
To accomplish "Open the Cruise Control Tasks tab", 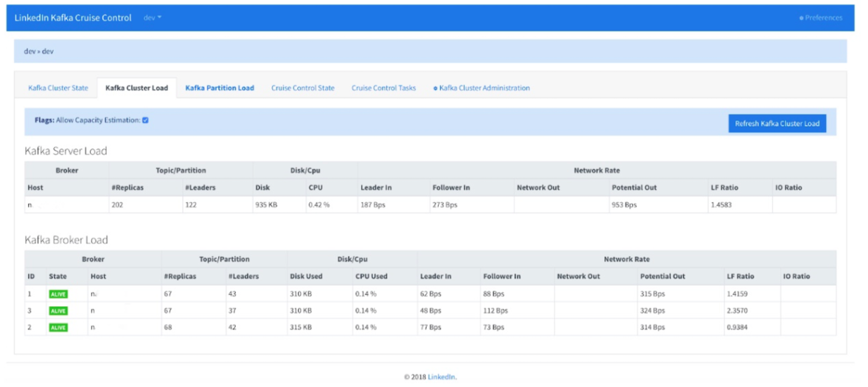I will (x=383, y=88).
